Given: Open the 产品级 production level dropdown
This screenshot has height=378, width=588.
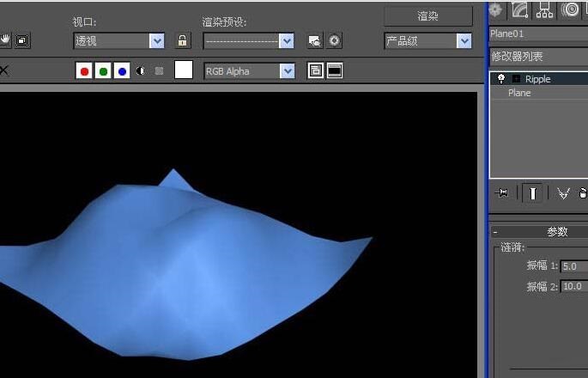Looking at the screenshot, I should [x=427, y=40].
